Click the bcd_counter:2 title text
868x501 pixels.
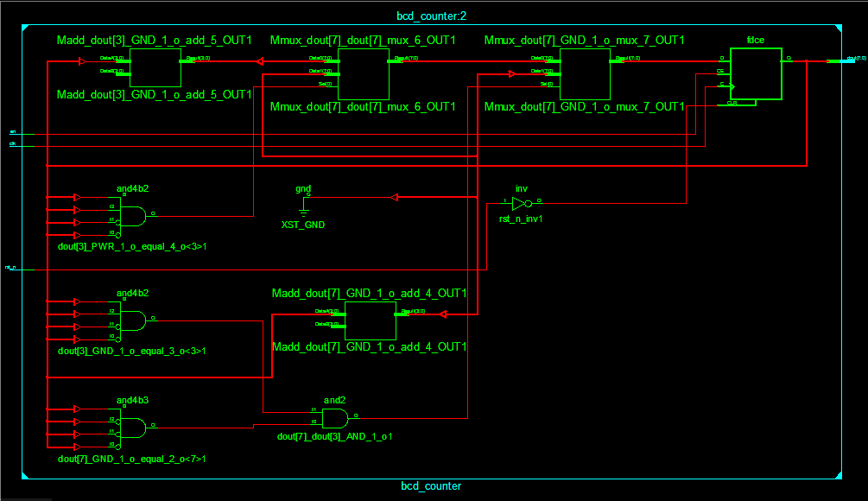(x=431, y=16)
